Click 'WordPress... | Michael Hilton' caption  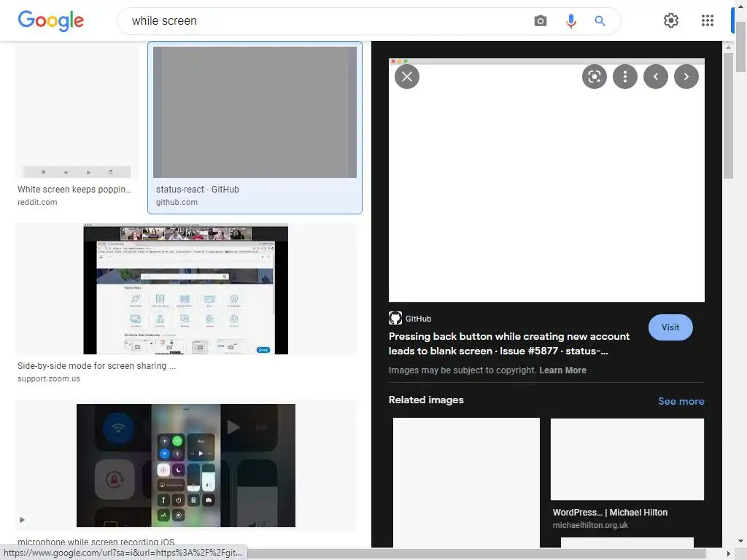click(x=610, y=513)
